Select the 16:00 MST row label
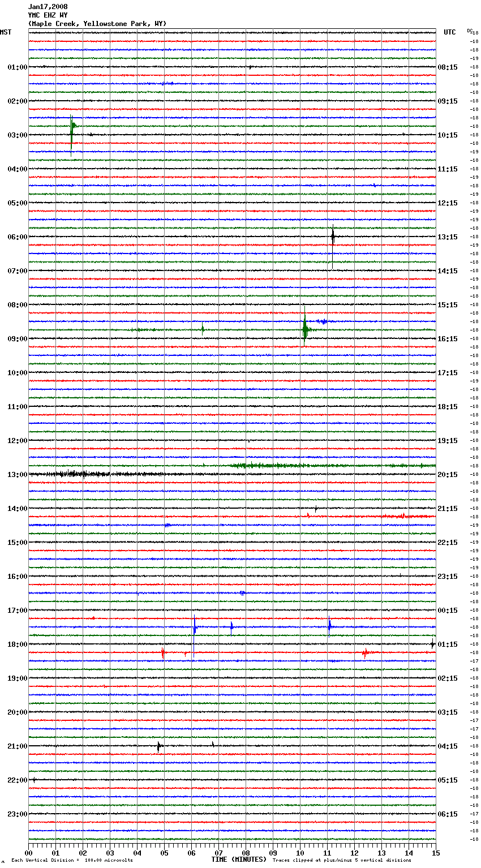Screen dimensions: 481x868 (x=17, y=577)
